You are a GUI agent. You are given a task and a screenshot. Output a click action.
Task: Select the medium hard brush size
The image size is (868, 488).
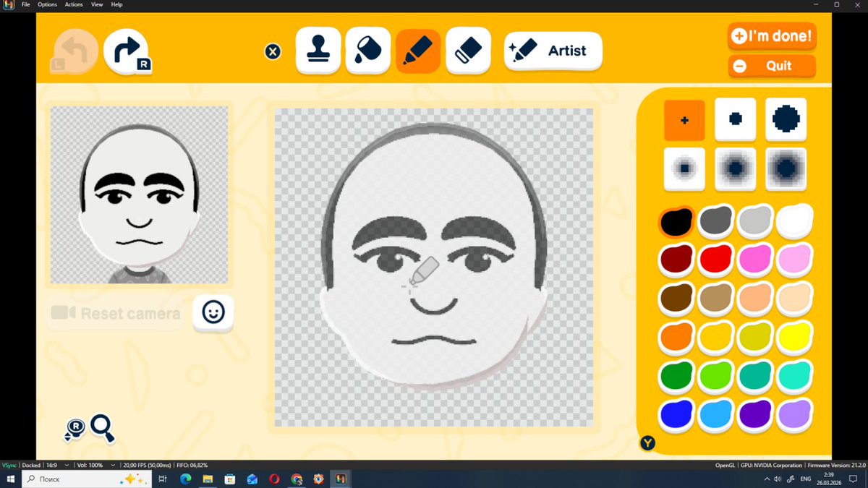[x=736, y=119]
